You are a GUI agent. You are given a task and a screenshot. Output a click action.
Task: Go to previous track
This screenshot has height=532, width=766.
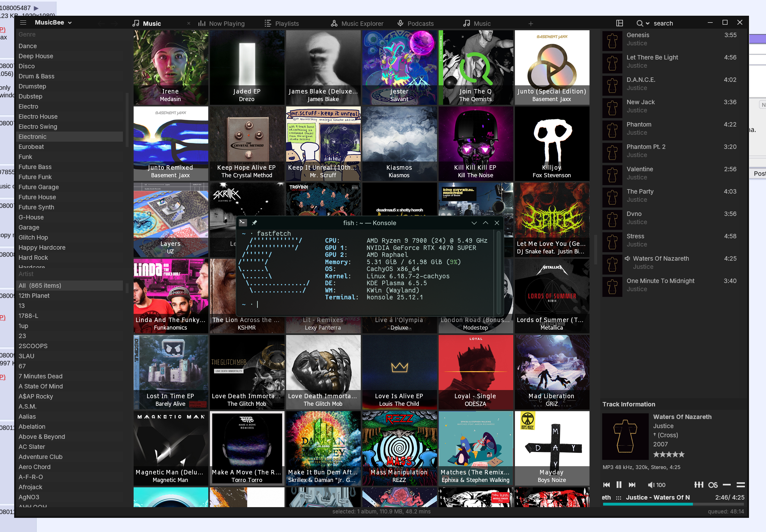[607, 485]
